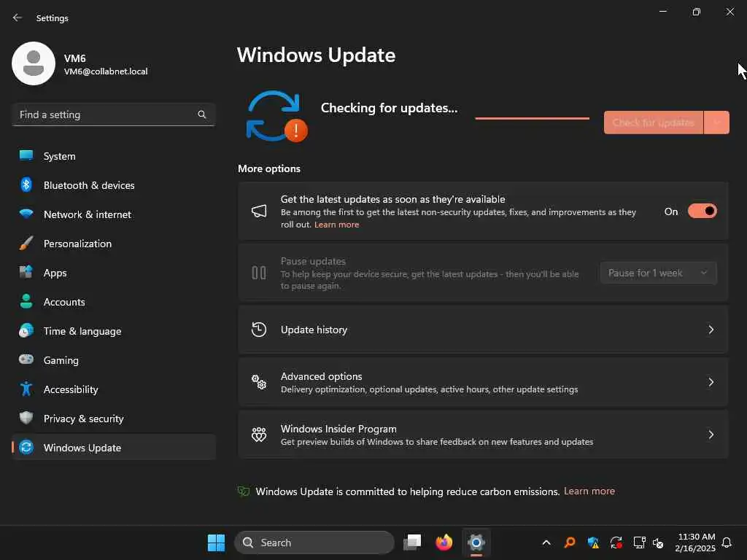The image size is (747, 560).
Task: Click the Time & language globe clock icon
Action: point(26,330)
